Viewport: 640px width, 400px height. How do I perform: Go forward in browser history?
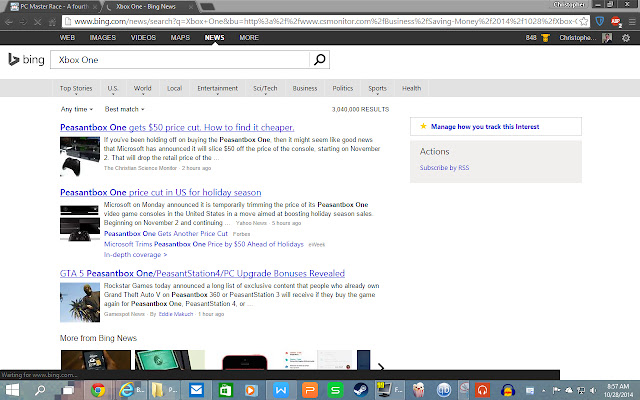pos(23,22)
